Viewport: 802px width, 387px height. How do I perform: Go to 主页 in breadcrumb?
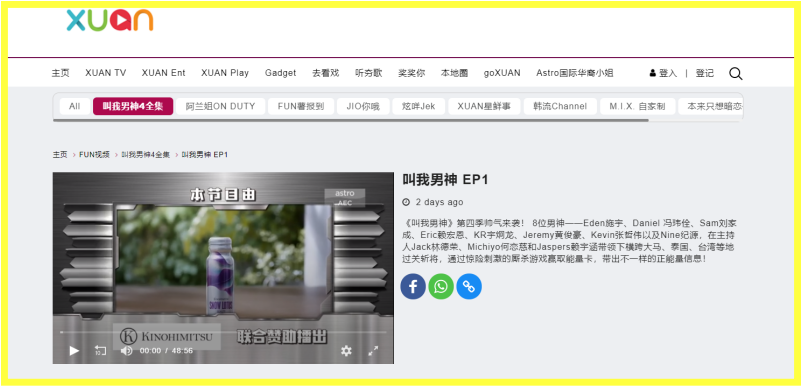(x=60, y=154)
